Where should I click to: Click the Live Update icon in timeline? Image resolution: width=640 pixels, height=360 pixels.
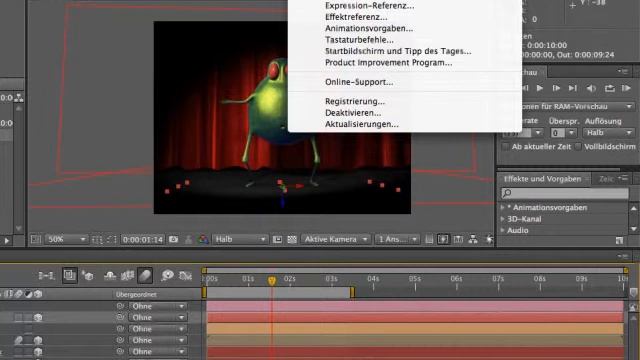tap(70, 276)
